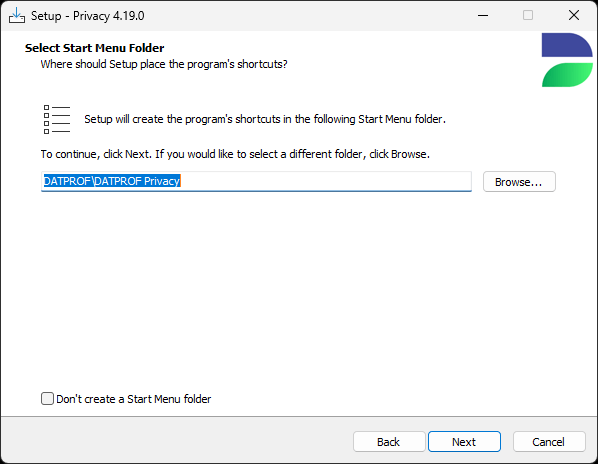This screenshot has height=464, width=598.
Task: Tick the Don't create a Start Menu folder checkbox
Action: pyautogui.click(x=47, y=398)
